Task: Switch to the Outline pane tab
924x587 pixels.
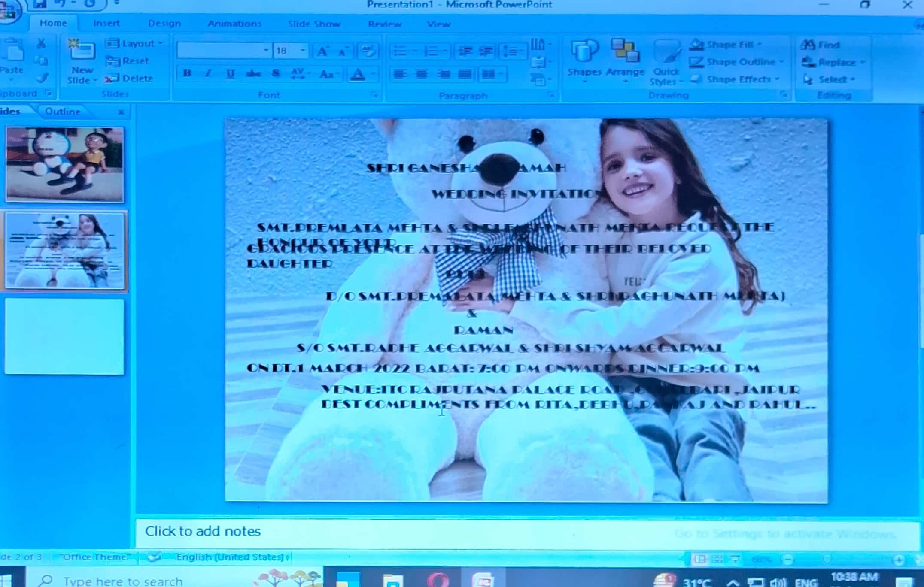Action: coord(63,112)
